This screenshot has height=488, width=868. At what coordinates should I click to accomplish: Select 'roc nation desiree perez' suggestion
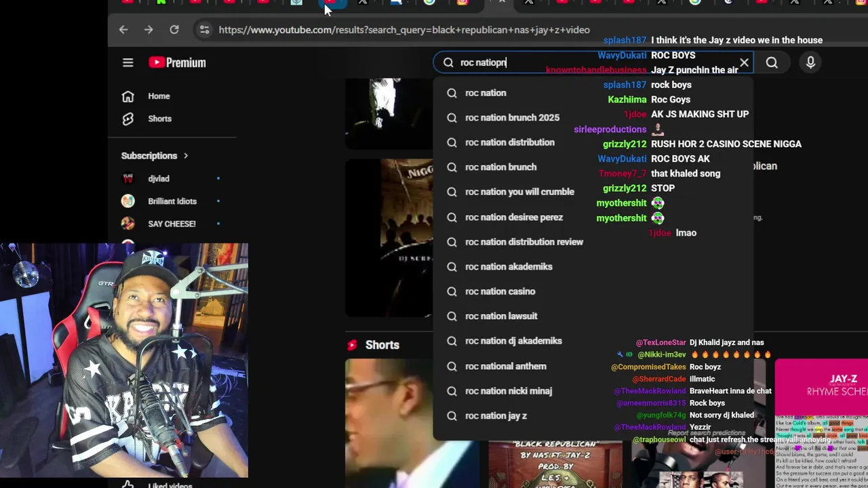593,217
